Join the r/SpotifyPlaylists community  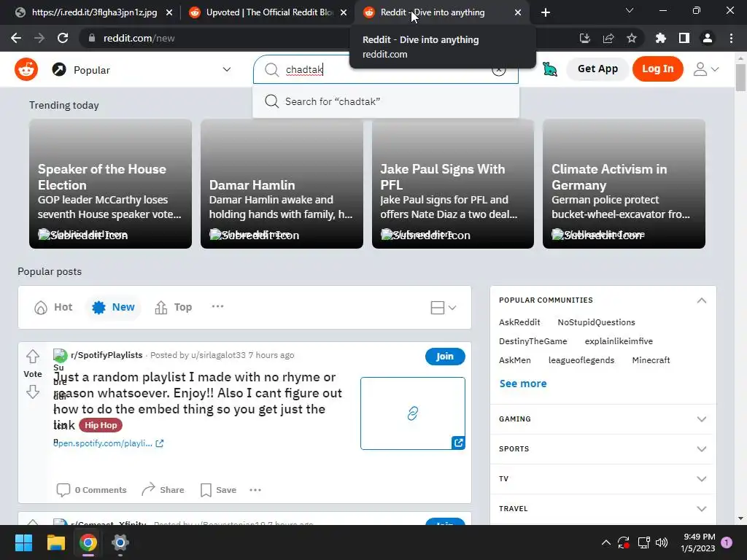coord(445,356)
